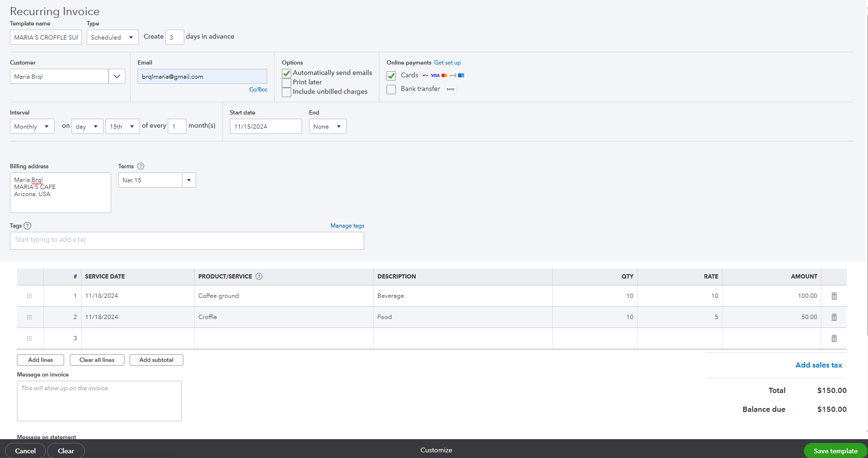The width and height of the screenshot is (868, 458).
Task: Grab the drag handle of line 2
Action: point(29,317)
